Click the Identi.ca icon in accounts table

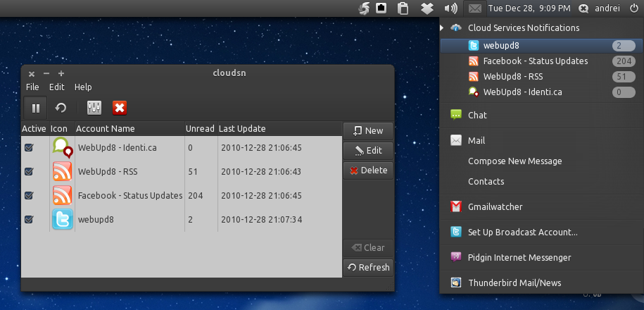pos(63,147)
